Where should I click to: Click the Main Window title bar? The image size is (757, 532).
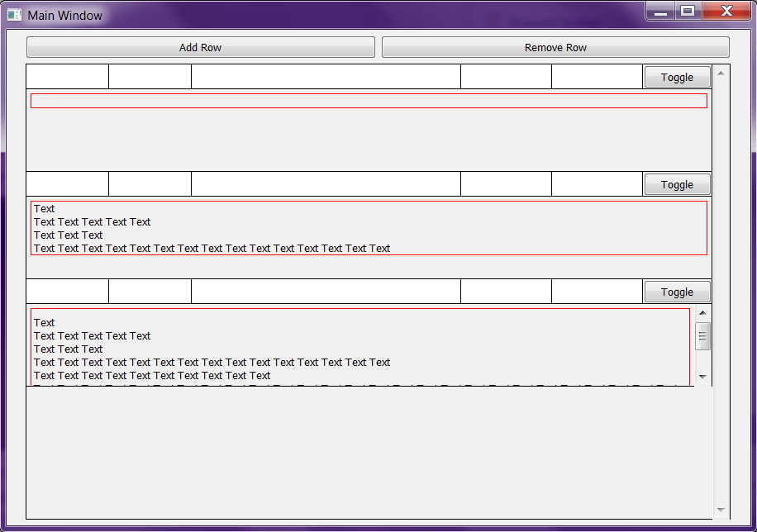coord(331,14)
